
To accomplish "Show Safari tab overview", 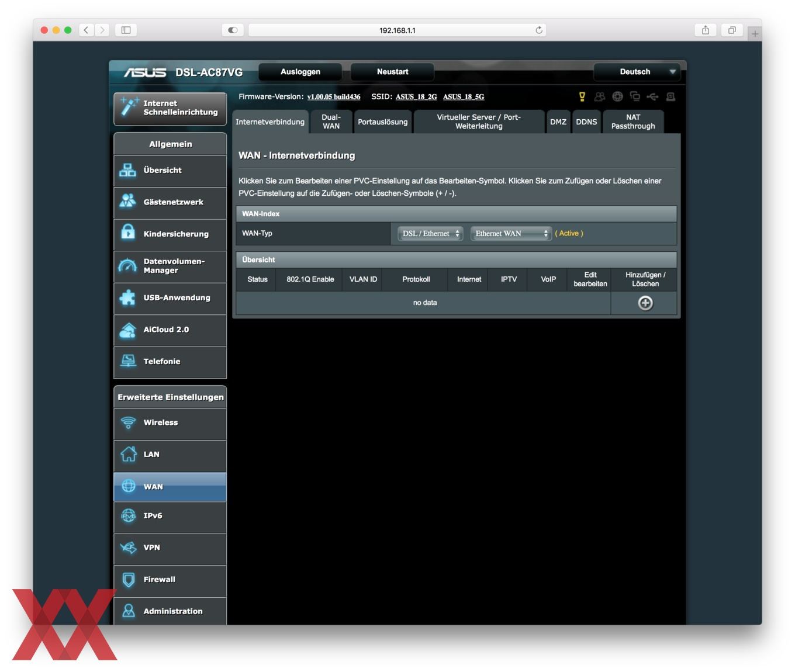I will [731, 30].
